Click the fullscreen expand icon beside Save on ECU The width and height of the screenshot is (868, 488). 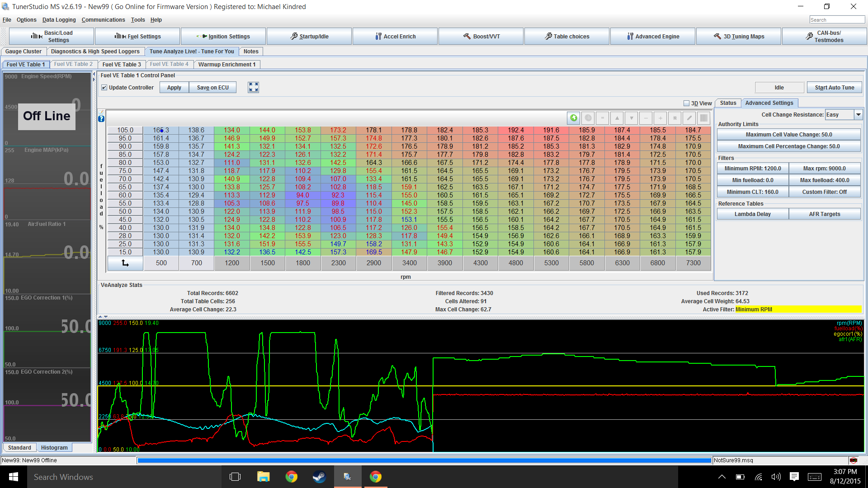coord(253,87)
